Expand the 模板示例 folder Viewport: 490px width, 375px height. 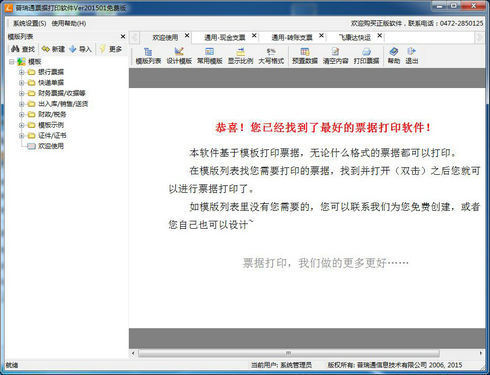coord(21,125)
